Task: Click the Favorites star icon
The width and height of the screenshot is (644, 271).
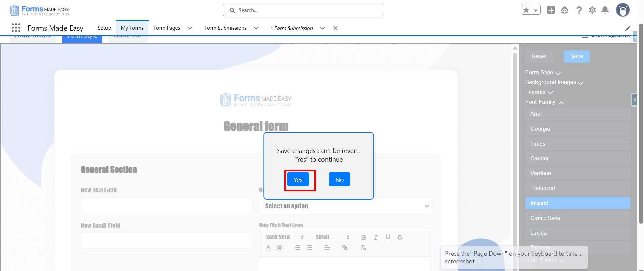Action: tap(526, 10)
